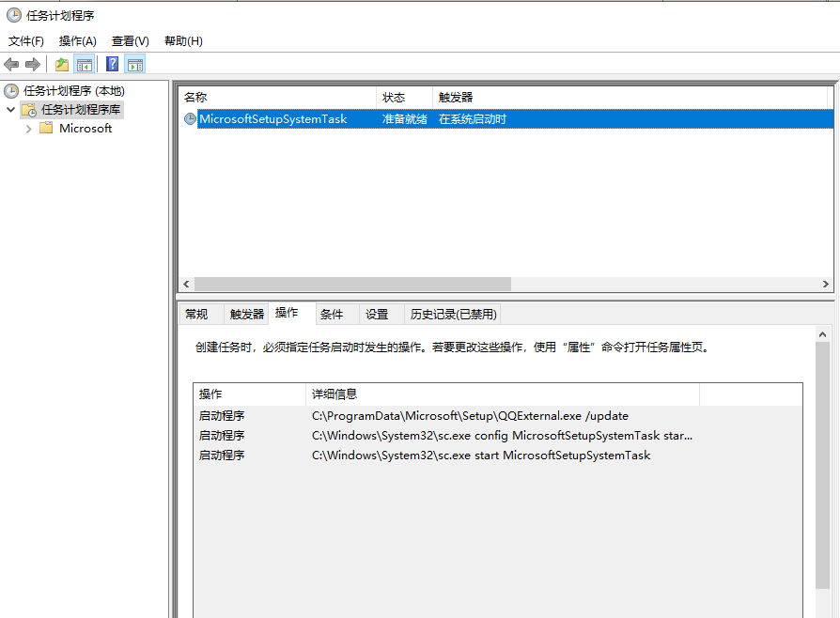Click the 操作 column header in actions list
This screenshot has width=840, height=618.
[249, 394]
